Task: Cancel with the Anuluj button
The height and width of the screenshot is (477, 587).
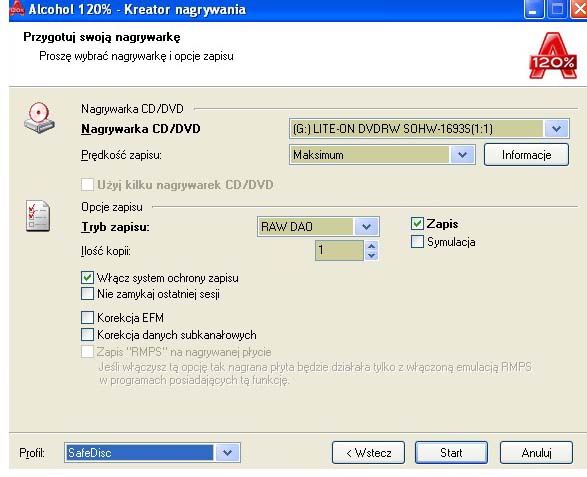Action: click(x=536, y=453)
